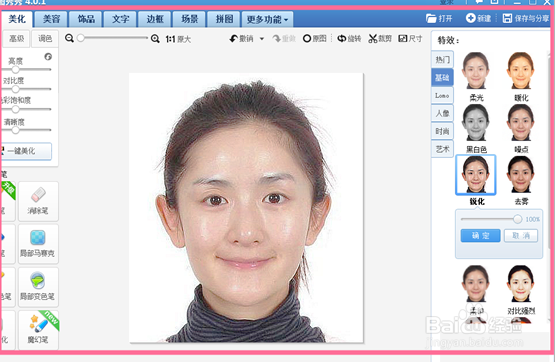Screen dimensions: 555x362
Task: Click the 原图 original image icon
Action: coord(307,38)
